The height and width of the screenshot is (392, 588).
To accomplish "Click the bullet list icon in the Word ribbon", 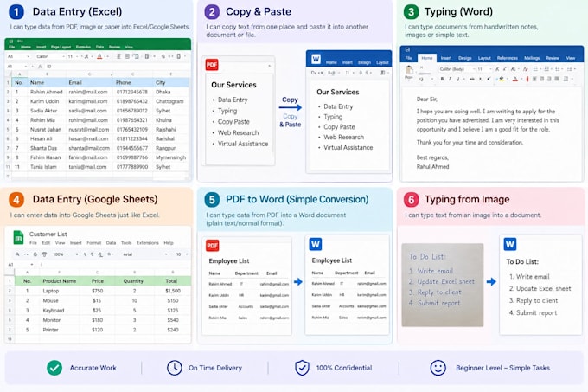I will click(x=535, y=69).
